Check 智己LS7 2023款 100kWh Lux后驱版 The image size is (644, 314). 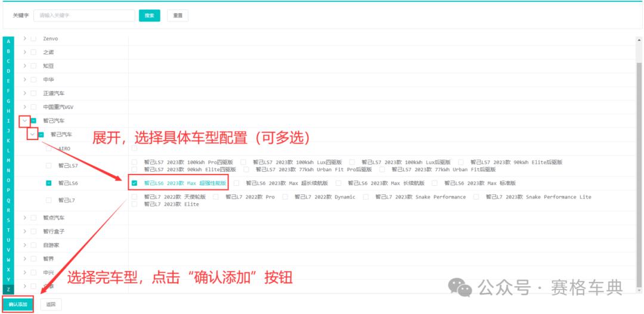point(352,162)
